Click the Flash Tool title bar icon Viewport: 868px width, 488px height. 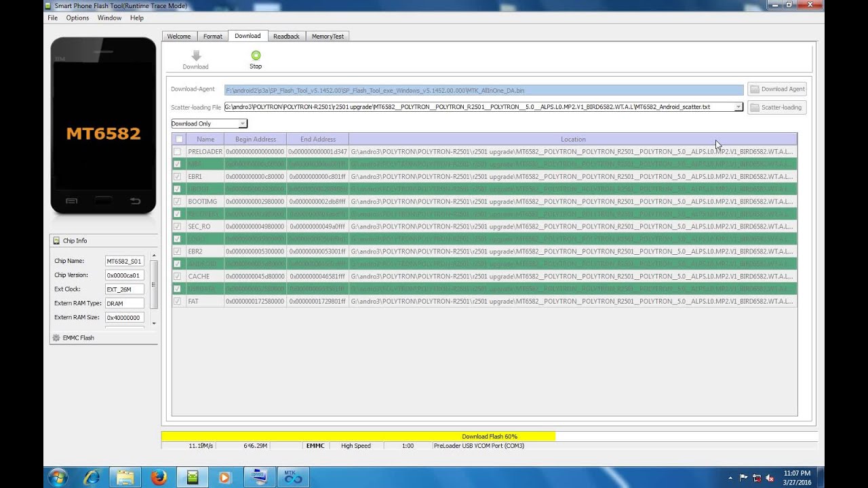48,5
